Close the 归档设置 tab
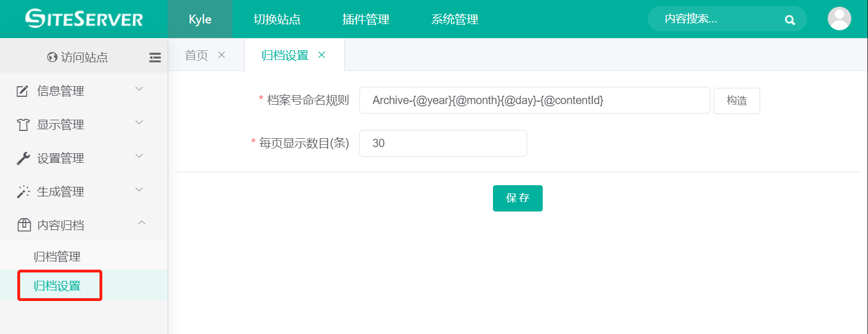Screen dimensions: 868x334 (321, 55)
